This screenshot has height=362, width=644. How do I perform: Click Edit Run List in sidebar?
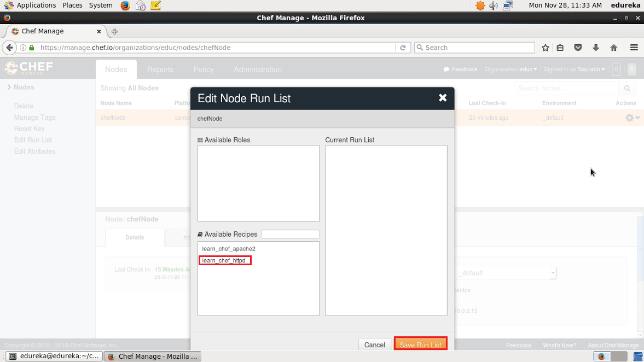[33, 140]
